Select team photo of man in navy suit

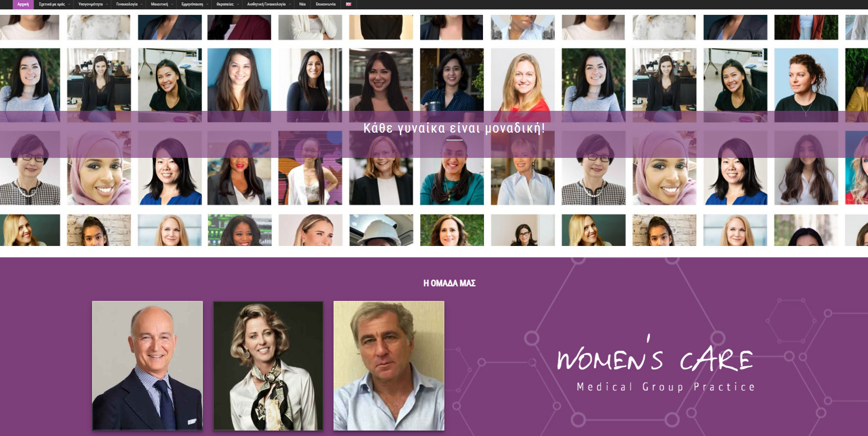pos(147,365)
